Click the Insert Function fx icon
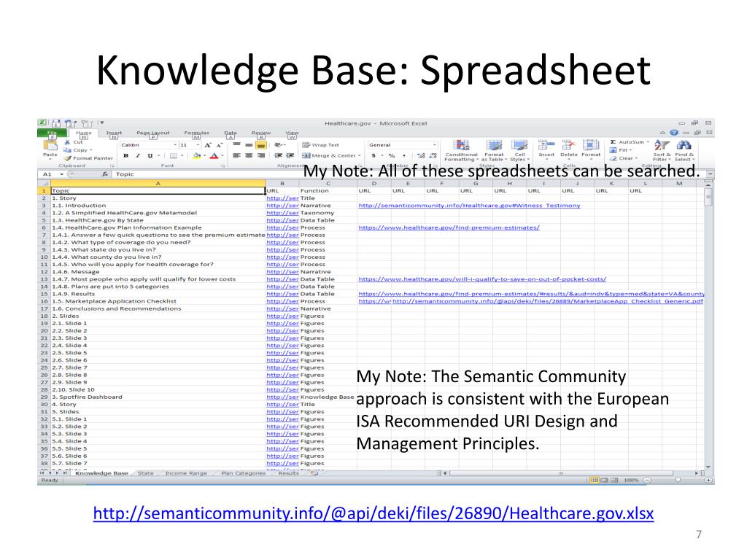The height and width of the screenshot is (560, 747). 105,174
